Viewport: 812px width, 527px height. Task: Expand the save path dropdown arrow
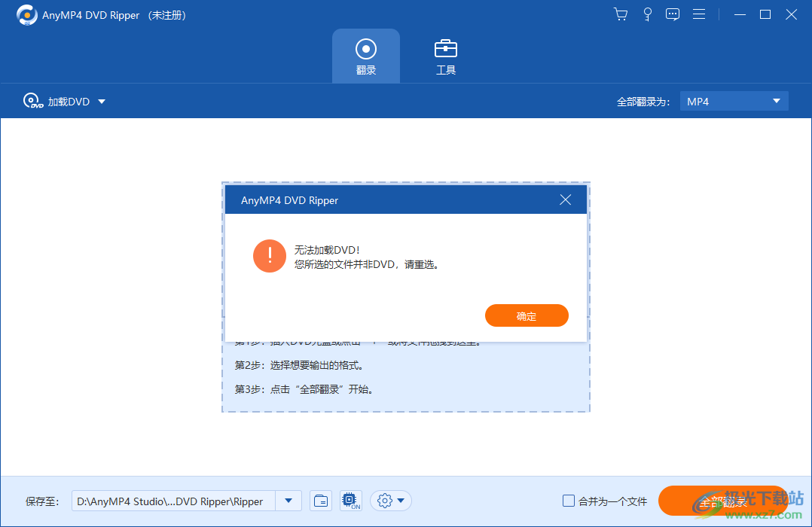[288, 501]
